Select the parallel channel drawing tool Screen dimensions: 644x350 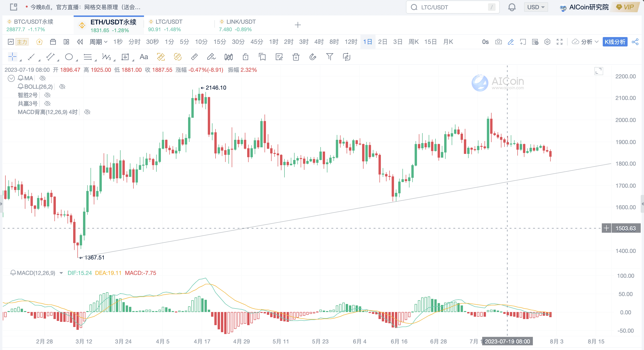click(50, 57)
